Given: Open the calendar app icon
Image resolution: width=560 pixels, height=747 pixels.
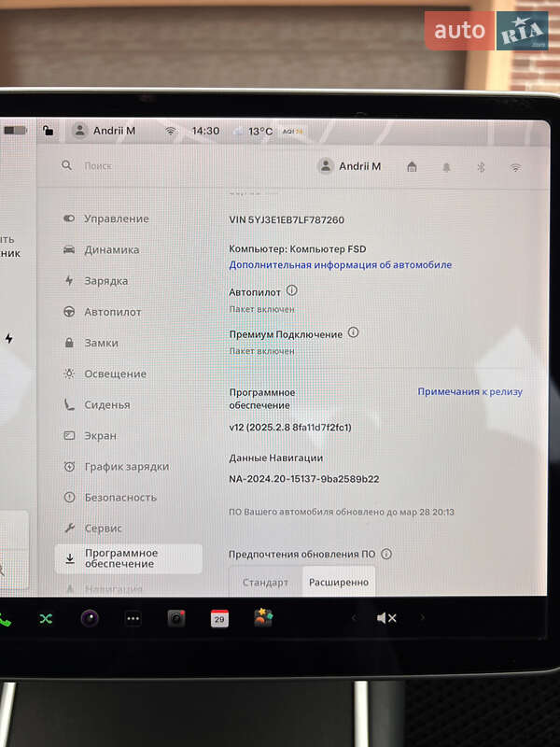Looking at the screenshot, I should pos(219,618).
